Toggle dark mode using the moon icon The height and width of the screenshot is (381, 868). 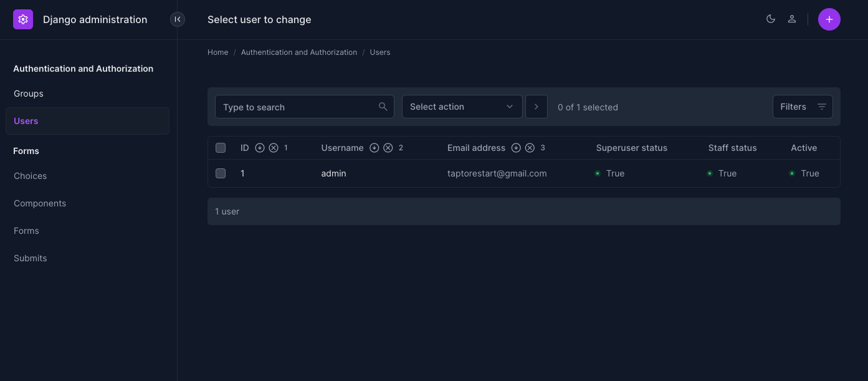point(771,19)
